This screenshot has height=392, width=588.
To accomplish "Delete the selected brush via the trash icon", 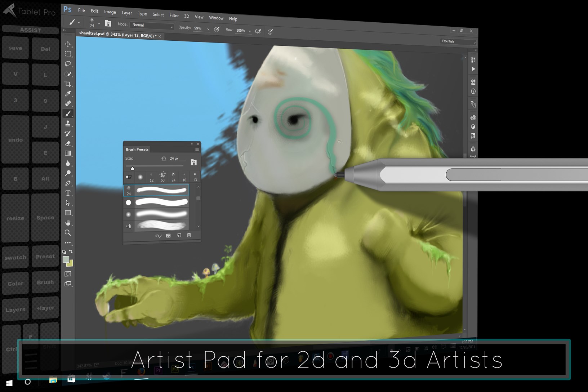I will point(189,235).
